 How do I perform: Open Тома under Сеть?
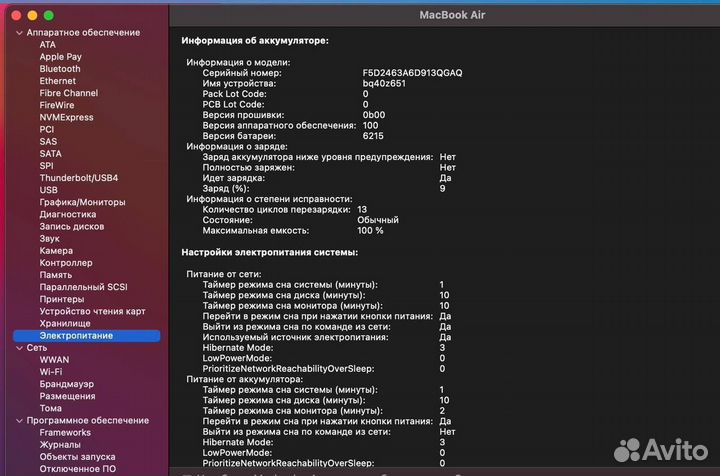click(50, 408)
